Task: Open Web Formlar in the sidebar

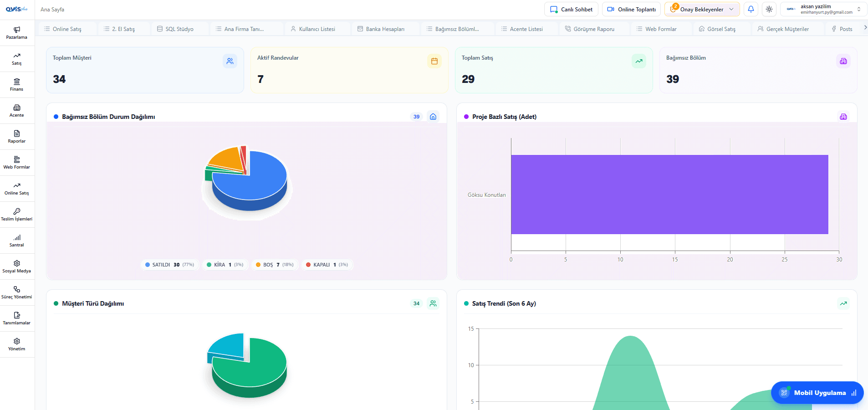Action: click(x=17, y=163)
